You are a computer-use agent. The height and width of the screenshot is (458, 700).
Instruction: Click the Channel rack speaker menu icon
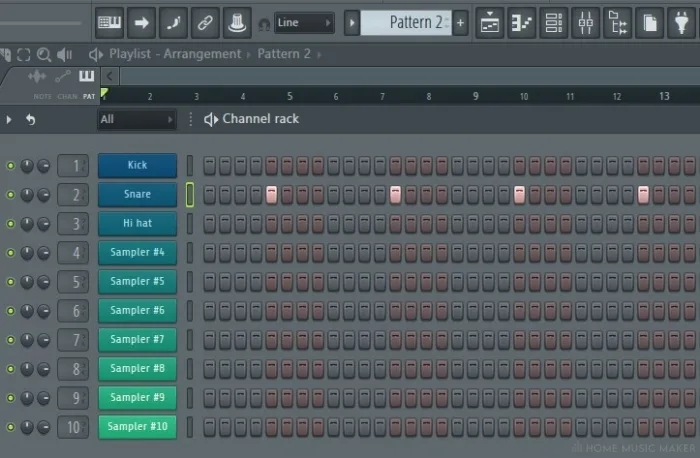tap(211, 119)
